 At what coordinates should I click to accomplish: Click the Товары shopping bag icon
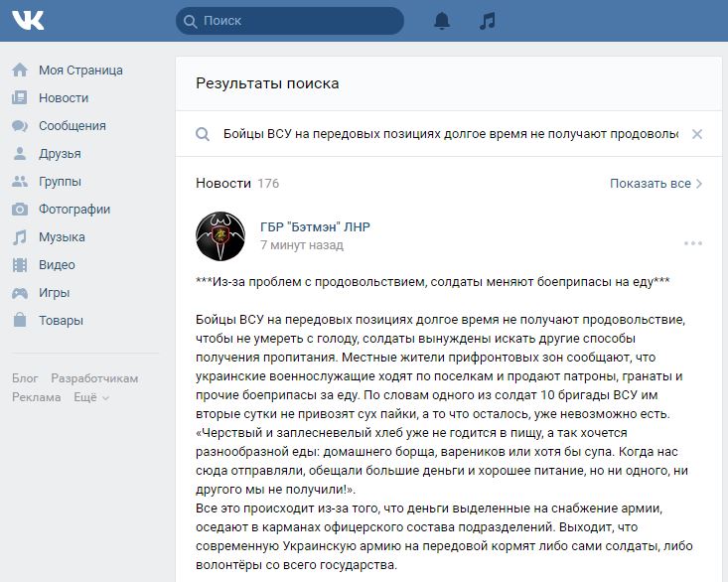[x=19, y=321]
